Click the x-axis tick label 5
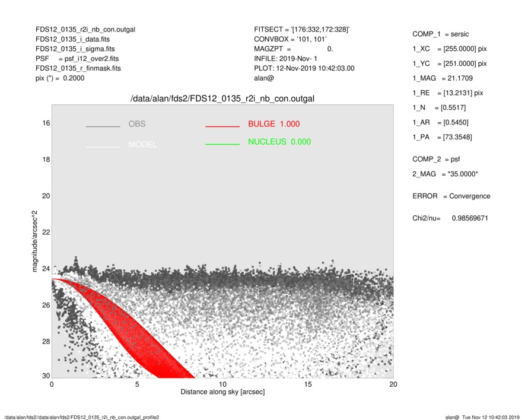This screenshot has width=525, height=420. point(137,384)
